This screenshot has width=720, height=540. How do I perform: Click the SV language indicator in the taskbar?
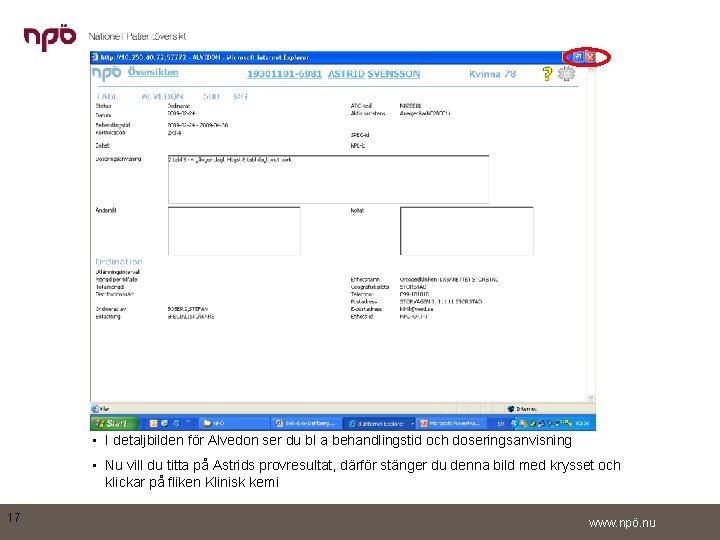pyautogui.click(x=501, y=423)
